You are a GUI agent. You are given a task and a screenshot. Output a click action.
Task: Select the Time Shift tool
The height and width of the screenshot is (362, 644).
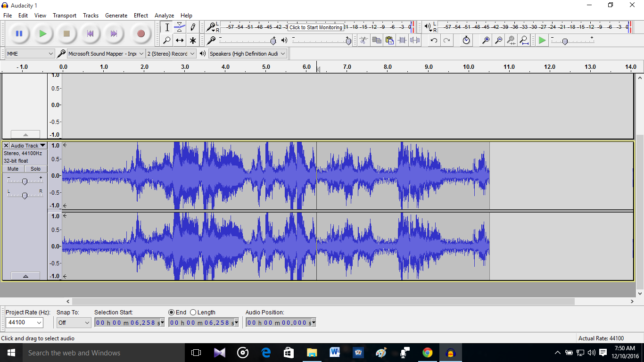pos(180,41)
